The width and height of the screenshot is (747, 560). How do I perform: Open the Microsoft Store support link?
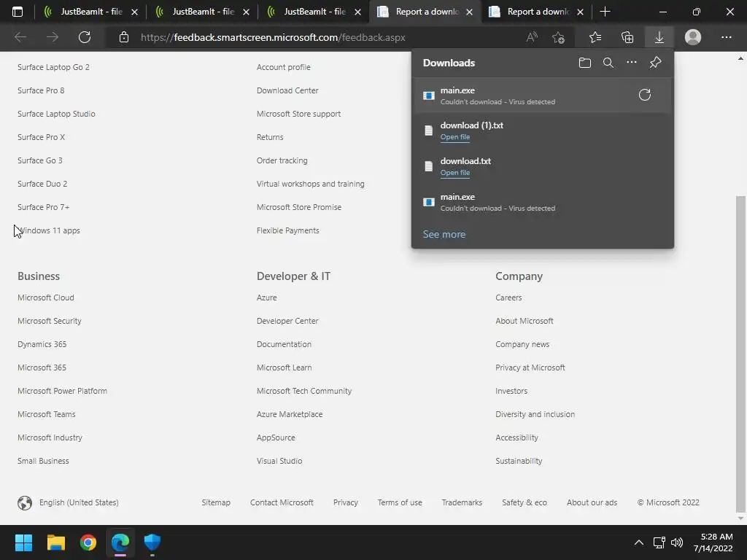click(298, 114)
